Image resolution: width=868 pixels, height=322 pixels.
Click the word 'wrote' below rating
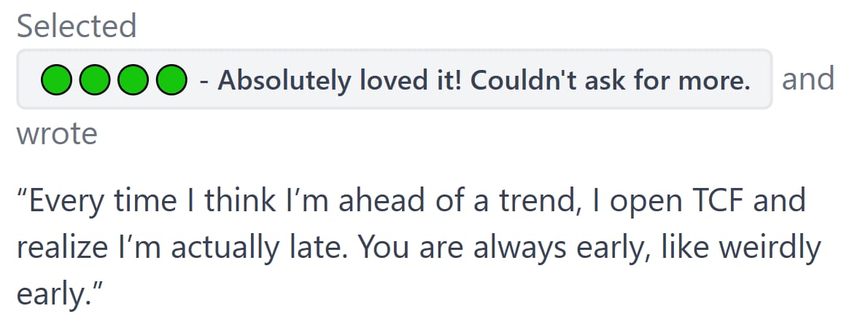click(57, 134)
